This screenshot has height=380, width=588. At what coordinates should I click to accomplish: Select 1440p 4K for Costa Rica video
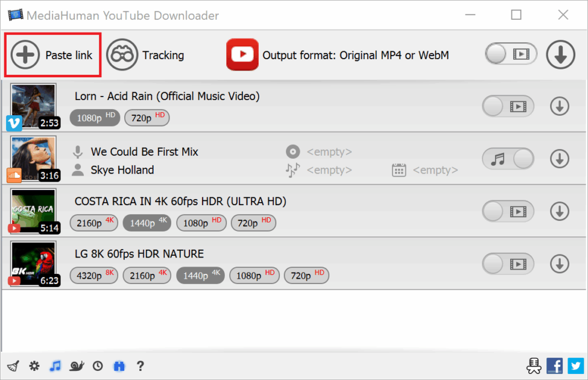click(x=147, y=223)
